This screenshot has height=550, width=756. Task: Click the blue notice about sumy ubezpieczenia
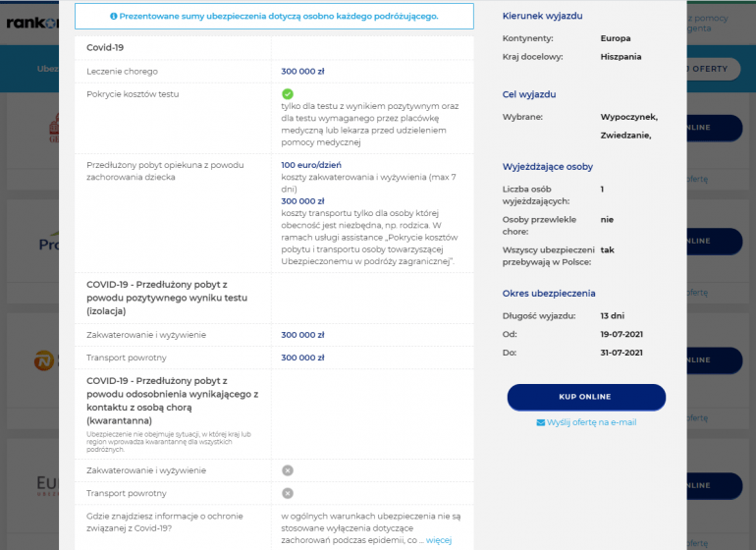coord(274,16)
